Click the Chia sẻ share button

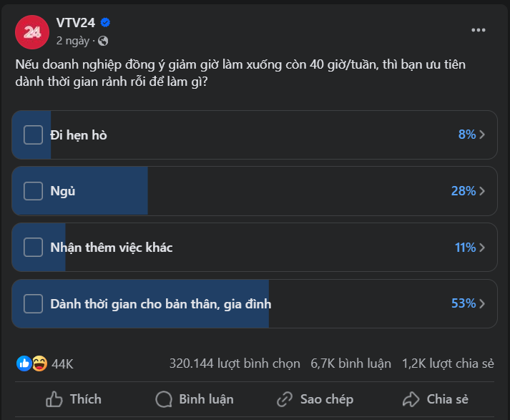click(435, 399)
